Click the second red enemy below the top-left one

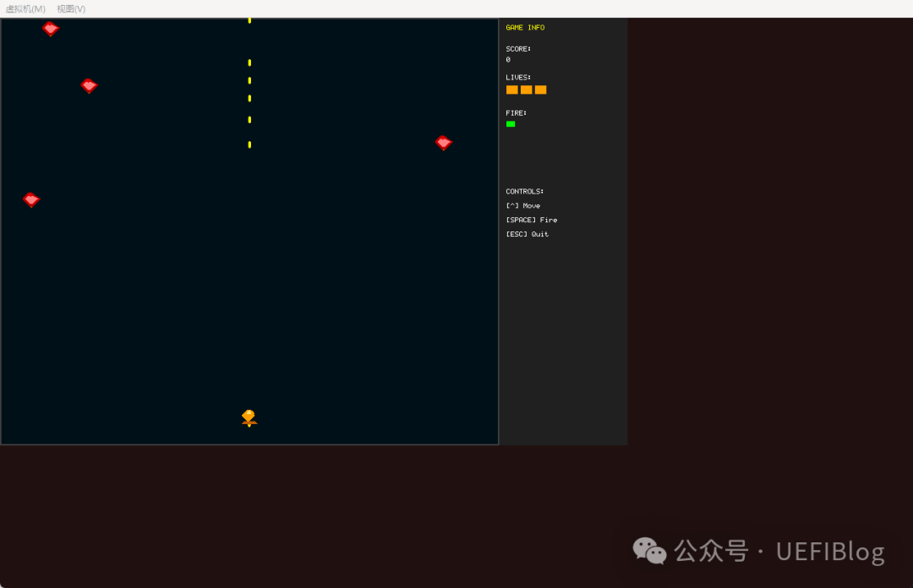pos(89,85)
